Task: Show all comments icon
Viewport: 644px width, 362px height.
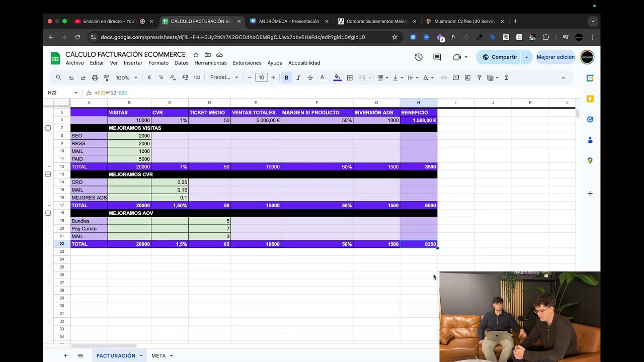Action: pyautogui.click(x=437, y=57)
